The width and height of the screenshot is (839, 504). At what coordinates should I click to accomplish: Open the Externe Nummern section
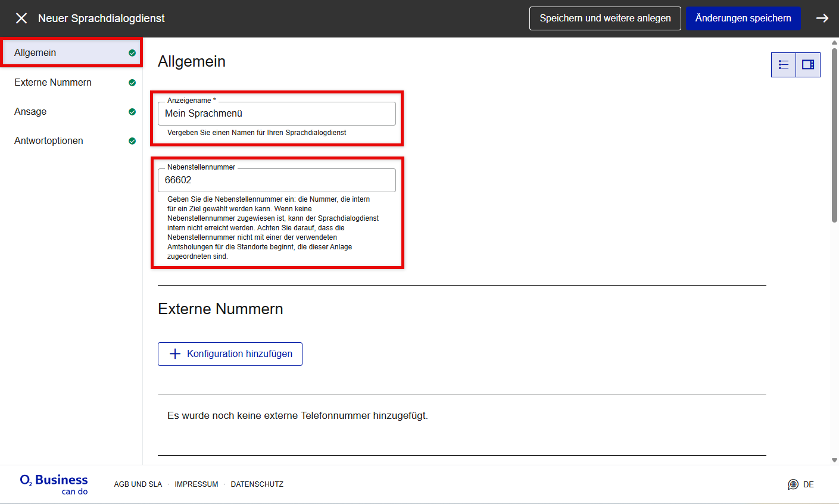[x=53, y=83]
